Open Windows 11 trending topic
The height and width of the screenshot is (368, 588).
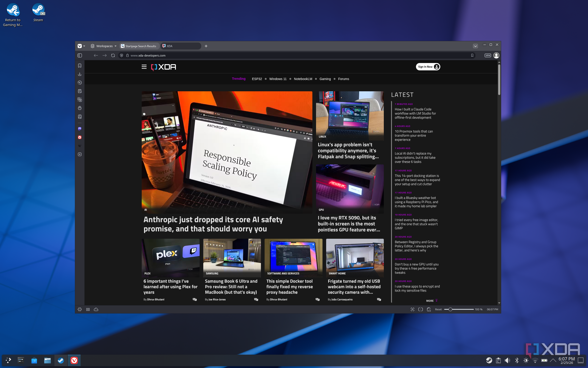pyautogui.click(x=278, y=79)
